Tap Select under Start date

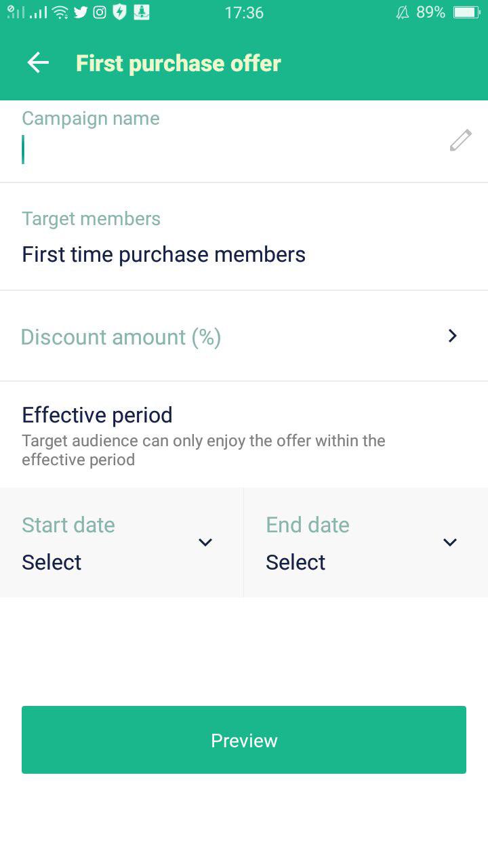point(52,562)
